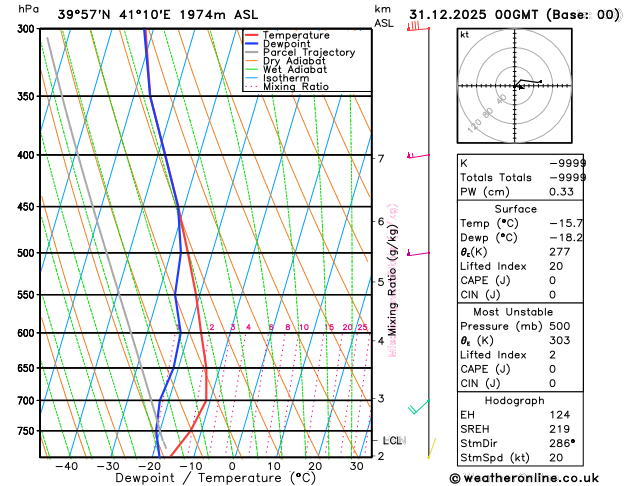Click the '350' pressure level label
Image resolution: width=629 pixels, height=486 pixels.
(x=28, y=96)
